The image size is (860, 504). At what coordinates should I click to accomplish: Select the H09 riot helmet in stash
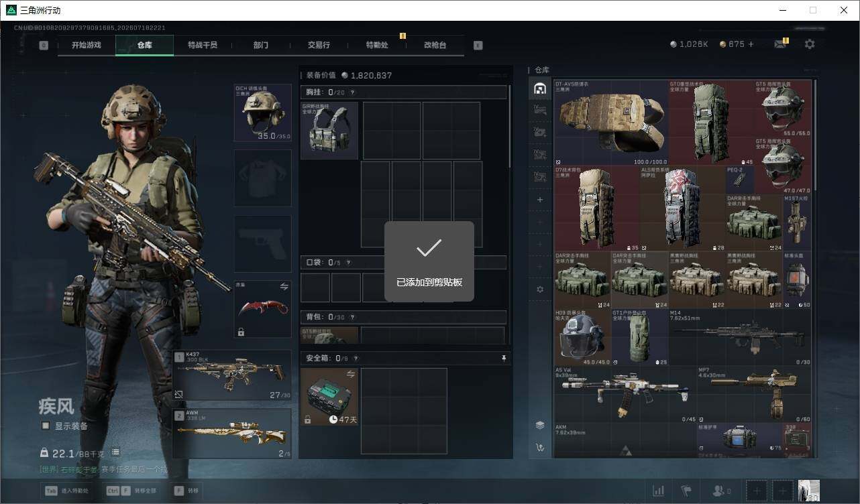pos(582,336)
